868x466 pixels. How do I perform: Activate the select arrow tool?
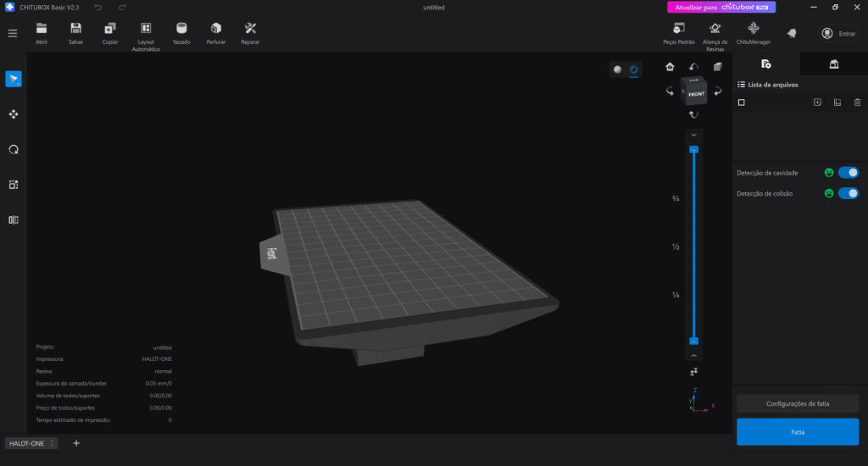[14, 79]
